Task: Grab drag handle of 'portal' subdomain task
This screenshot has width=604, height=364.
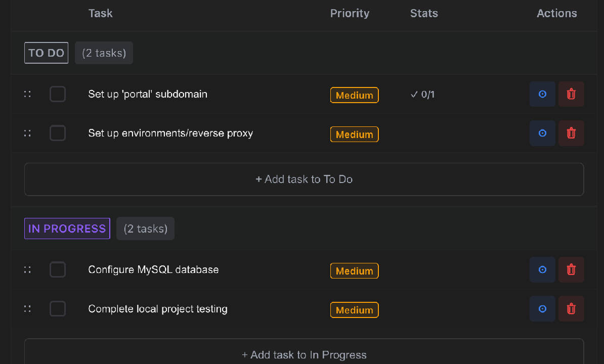Action: click(x=27, y=94)
